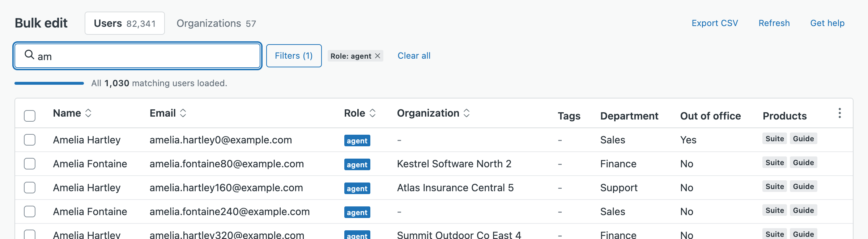Select the email amelia.fontaine80@example.com

pos(227,164)
